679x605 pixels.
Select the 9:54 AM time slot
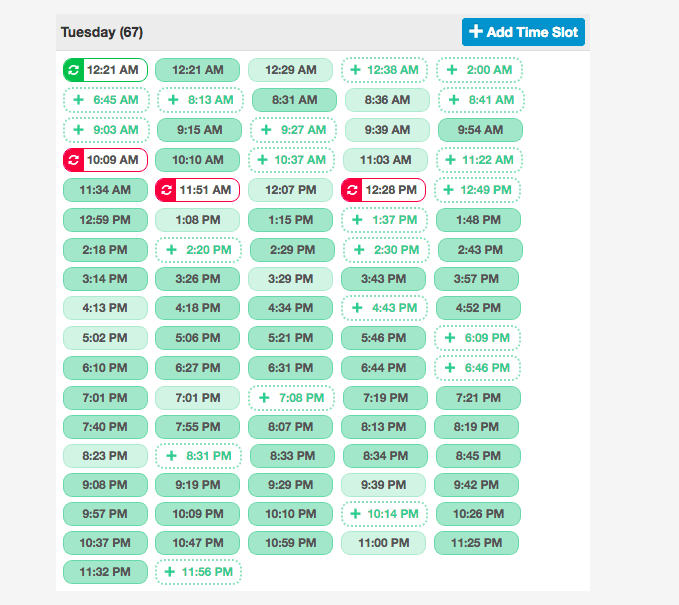click(x=480, y=130)
